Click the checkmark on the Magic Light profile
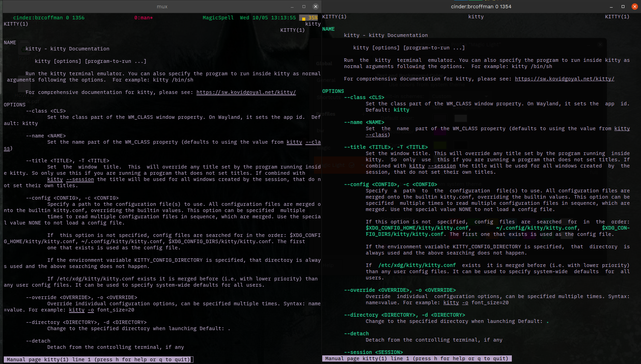Viewport: 641px width, 364px height. click(351, 165)
